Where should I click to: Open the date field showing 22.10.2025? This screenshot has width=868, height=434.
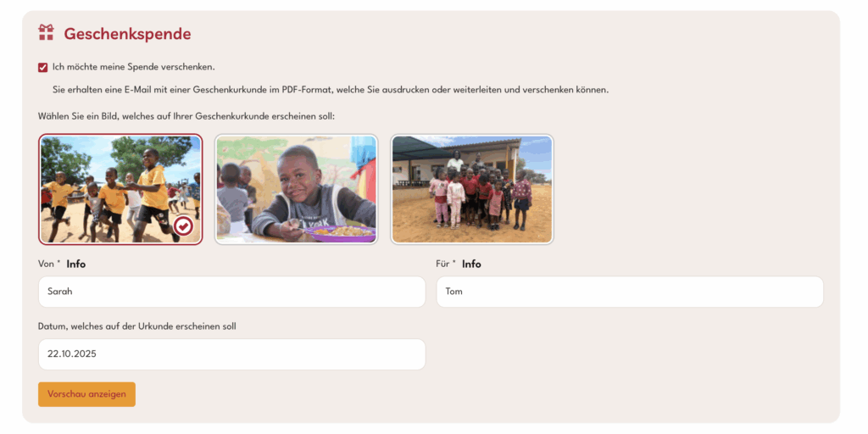pyautogui.click(x=232, y=354)
